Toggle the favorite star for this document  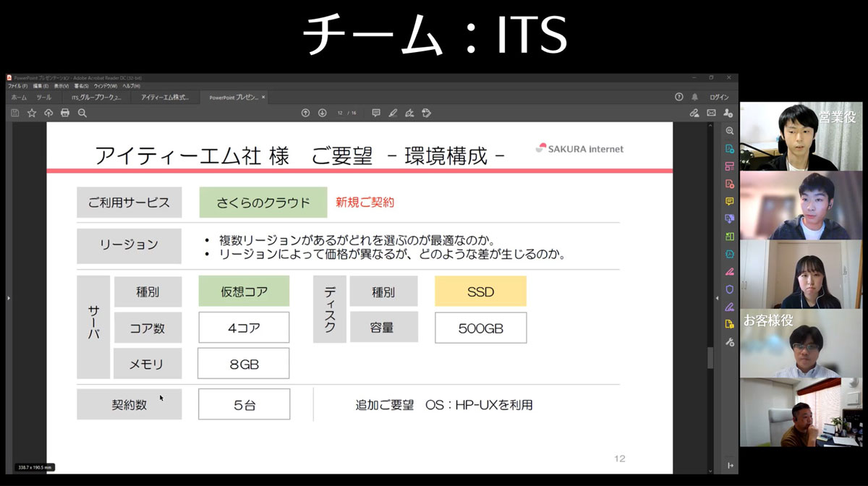point(32,113)
